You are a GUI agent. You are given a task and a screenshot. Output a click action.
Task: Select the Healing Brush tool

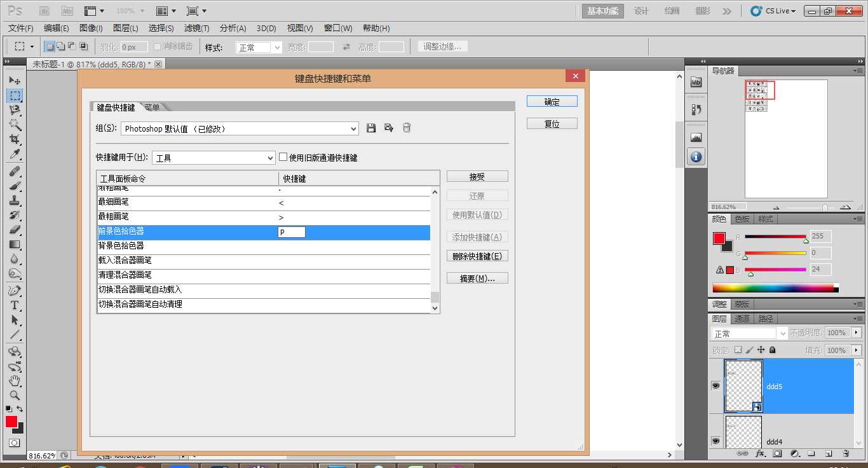click(15, 172)
